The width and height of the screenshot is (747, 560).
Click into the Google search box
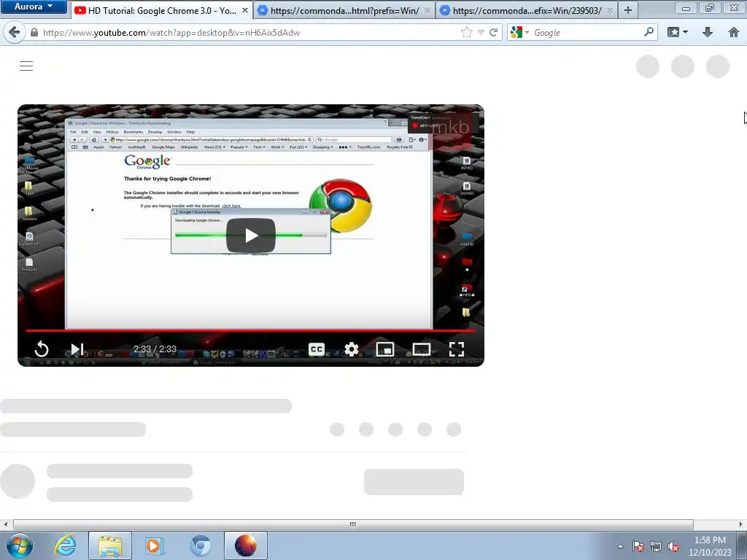[x=586, y=32]
